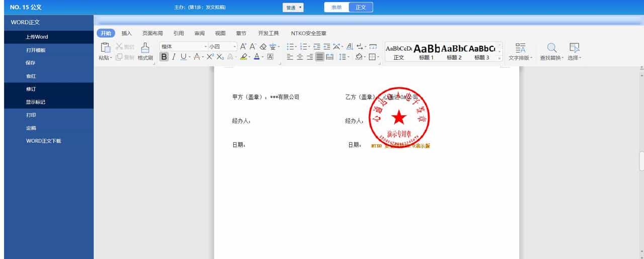Toggle Bold formatting button
Viewport: 644px width, 259px height.
[164, 57]
